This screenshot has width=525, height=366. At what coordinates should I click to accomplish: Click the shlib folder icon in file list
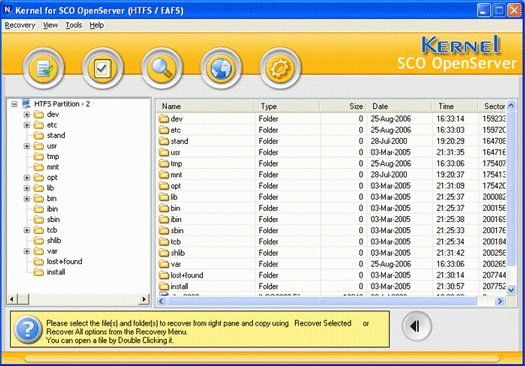(x=164, y=252)
